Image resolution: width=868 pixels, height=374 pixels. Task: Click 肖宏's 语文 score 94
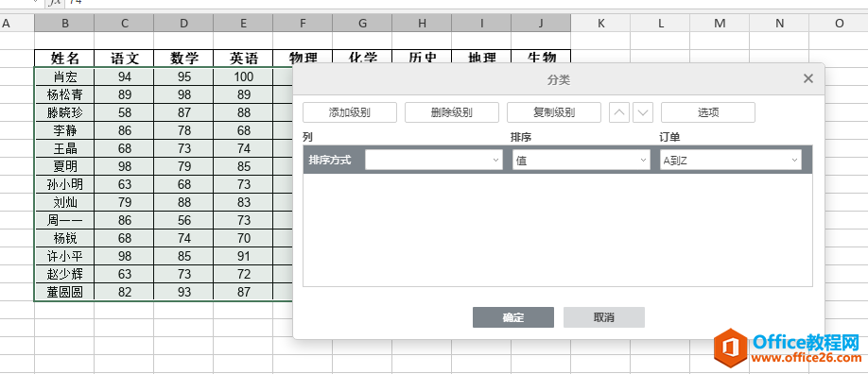tap(125, 76)
